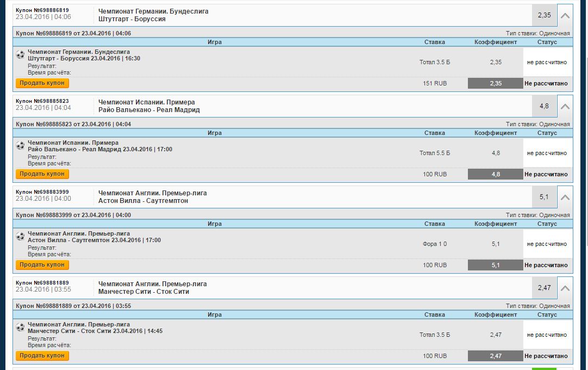Click soccer ball icon in Райо Вальекано row
This screenshot has height=370, width=588.
(x=21, y=145)
